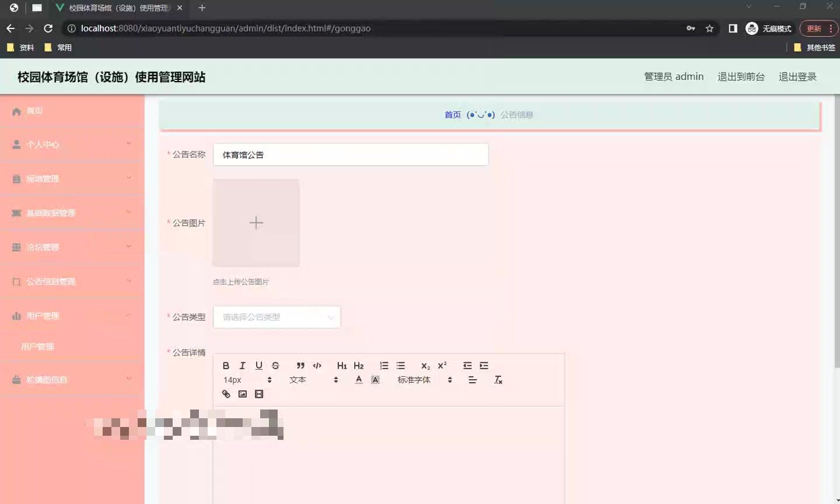
Task: Reload the page
Action: tap(48, 29)
